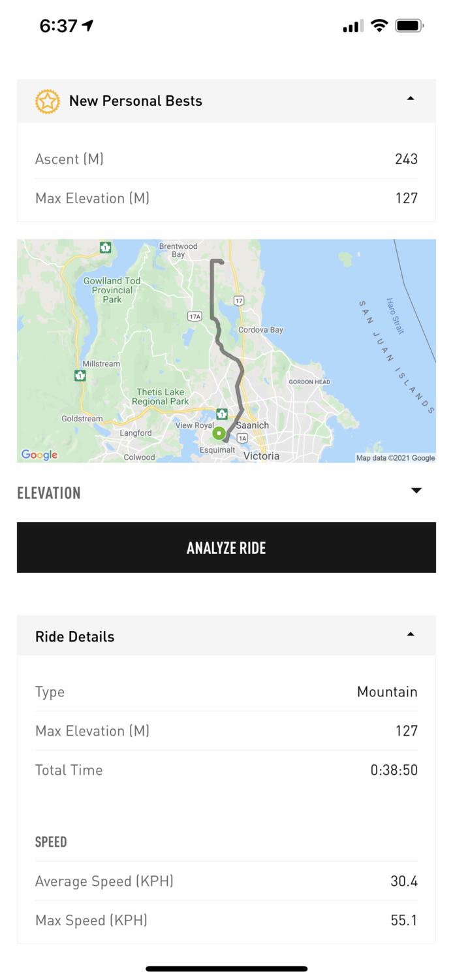
Task: Tap the Wi-Fi icon in status bar
Action: tap(379, 26)
